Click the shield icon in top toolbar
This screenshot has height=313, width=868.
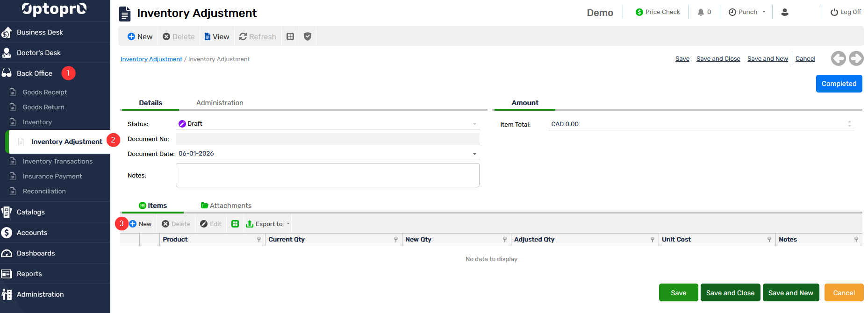307,36
